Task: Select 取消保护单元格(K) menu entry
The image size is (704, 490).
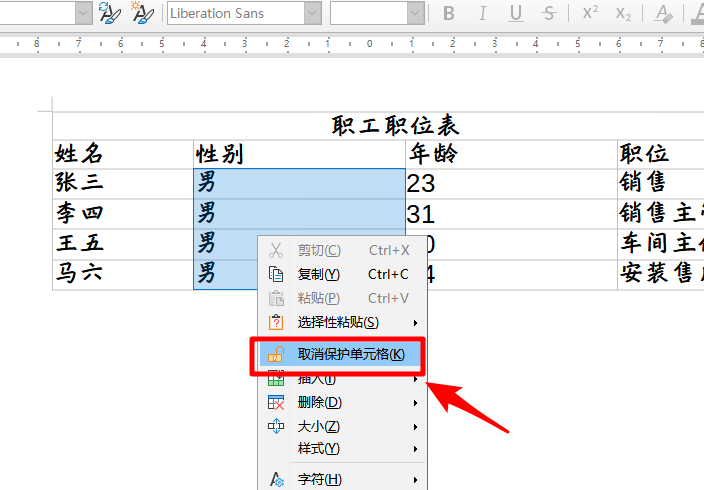Action: pos(340,354)
